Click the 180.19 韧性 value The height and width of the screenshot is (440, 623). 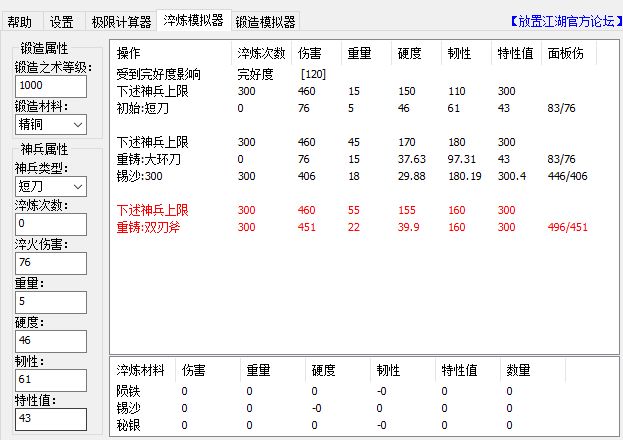point(465,176)
